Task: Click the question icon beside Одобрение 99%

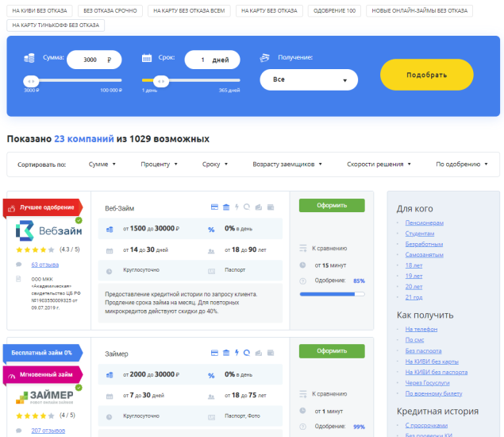Action: click(x=302, y=427)
